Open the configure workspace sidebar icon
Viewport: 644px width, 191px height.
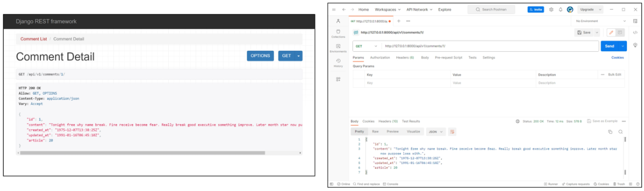click(x=338, y=79)
